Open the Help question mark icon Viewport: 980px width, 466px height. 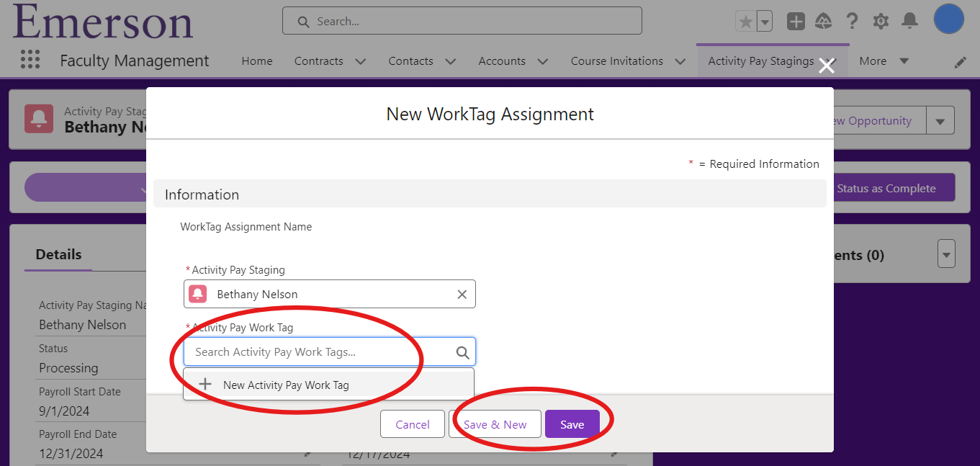click(852, 22)
